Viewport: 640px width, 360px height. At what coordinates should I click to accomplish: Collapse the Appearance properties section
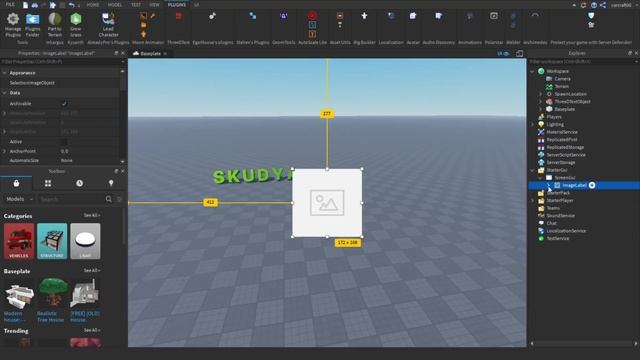click(4, 73)
